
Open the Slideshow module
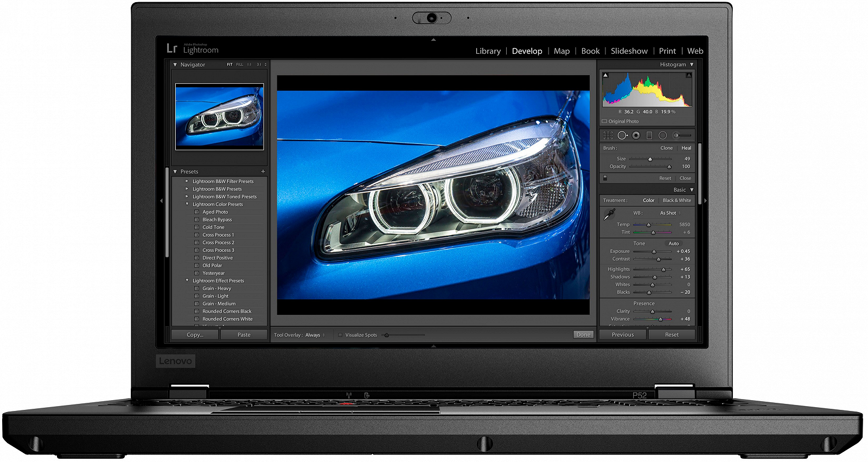pos(629,51)
